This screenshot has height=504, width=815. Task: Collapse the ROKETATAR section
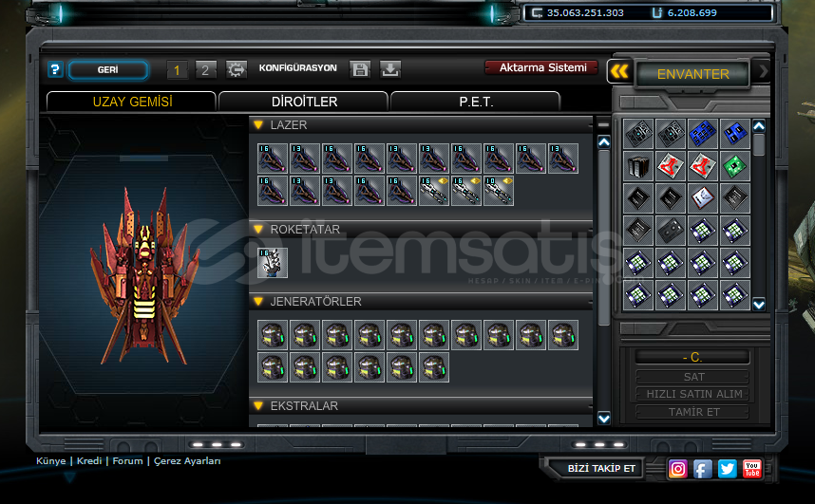258,229
